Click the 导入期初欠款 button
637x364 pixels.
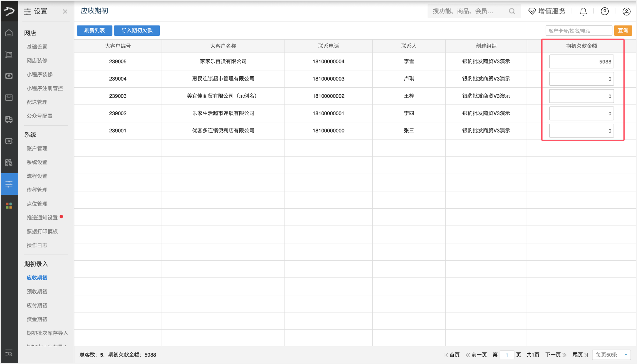[x=137, y=30]
